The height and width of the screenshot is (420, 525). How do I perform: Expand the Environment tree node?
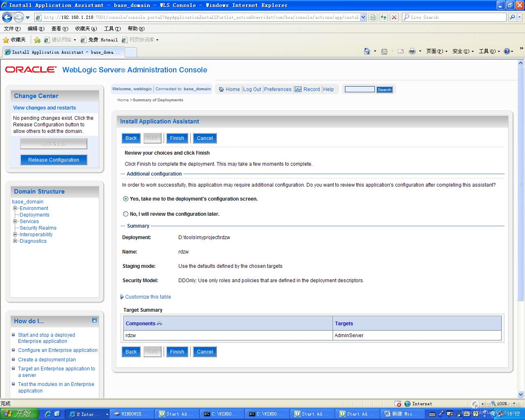tap(15, 208)
